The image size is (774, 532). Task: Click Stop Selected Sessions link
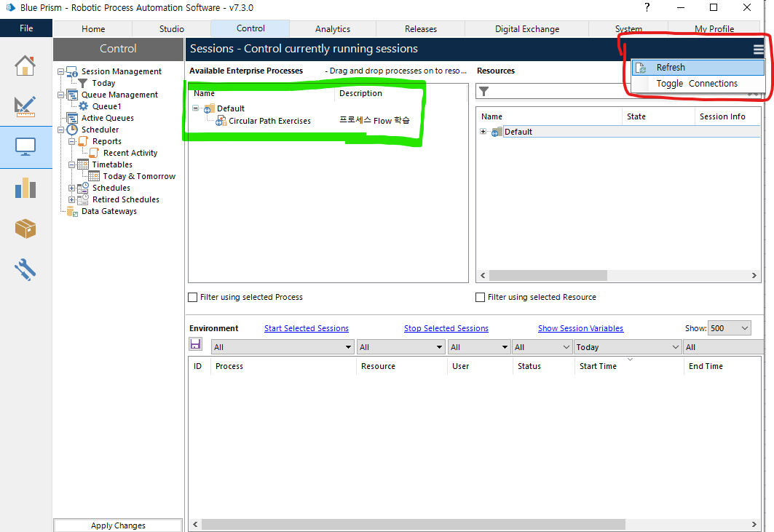click(446, 328)
